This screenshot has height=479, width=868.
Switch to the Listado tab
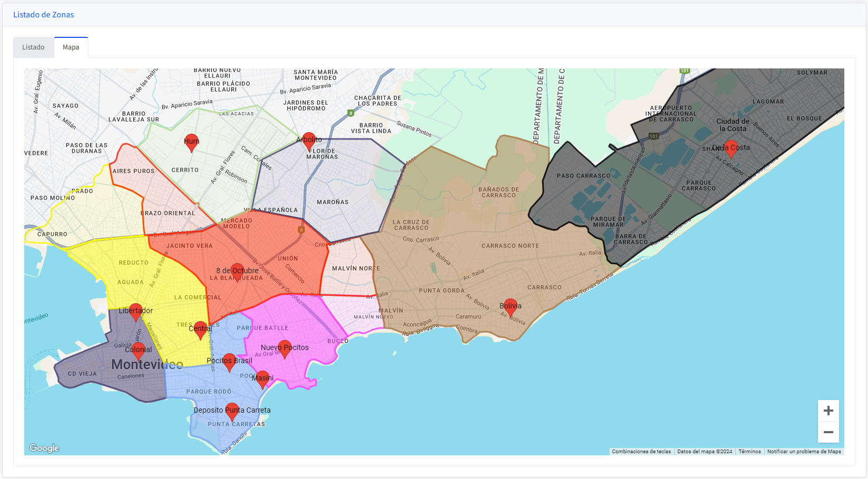33,47
